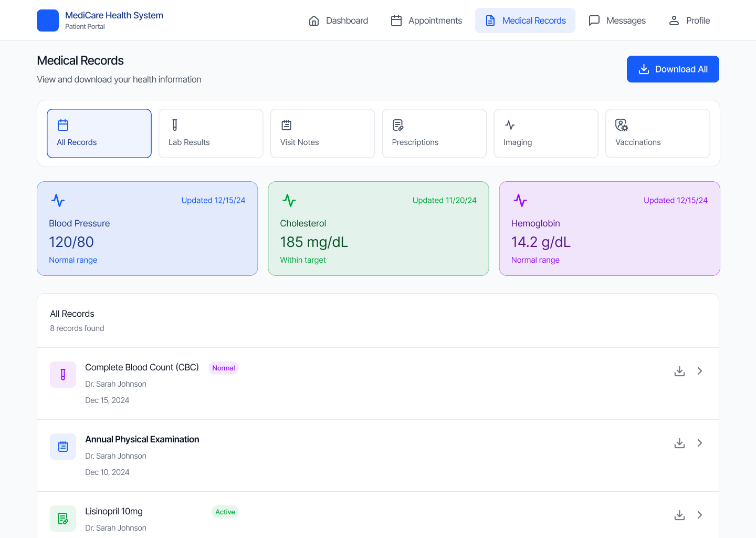Expand Annual Physical Examination details chevron
Image resolution: width=756 pixels, height=538 pixels.
[700, 443]
